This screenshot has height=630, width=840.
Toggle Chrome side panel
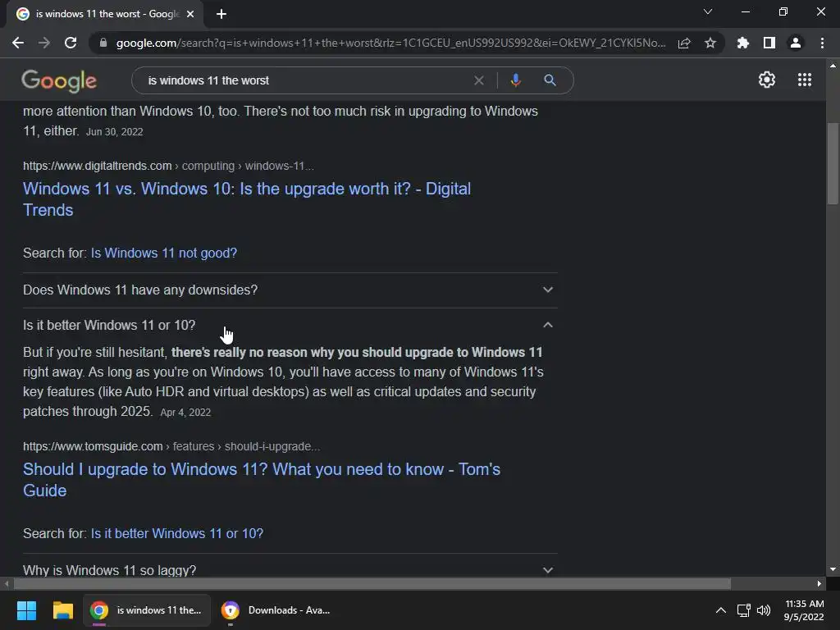coord(769,43)
